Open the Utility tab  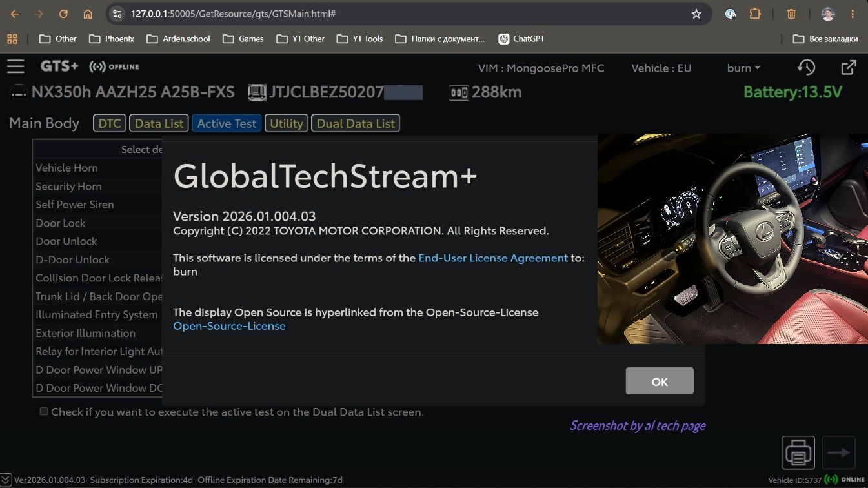pyautogui.click(x=287, y=123)
